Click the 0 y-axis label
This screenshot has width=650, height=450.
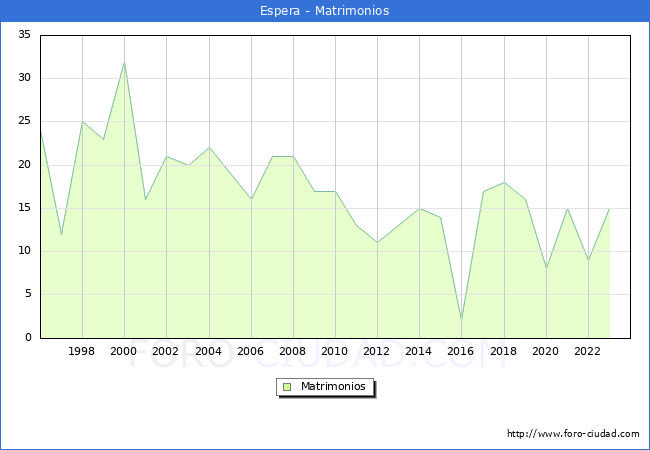(x=28, y=337)
